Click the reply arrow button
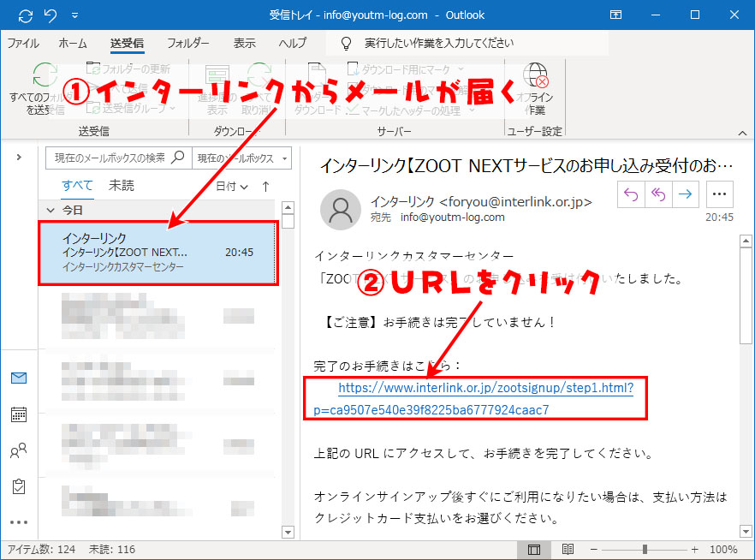 click(x=631, y=194)
